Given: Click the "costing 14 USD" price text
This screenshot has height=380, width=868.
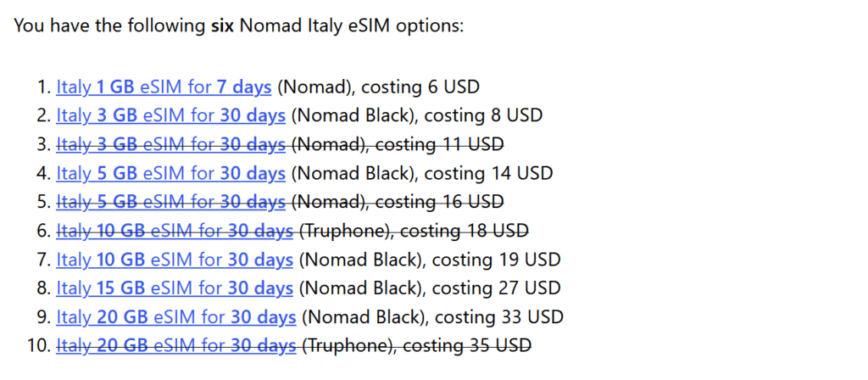Looking at the screenshot, I should (x=488, y=173).
